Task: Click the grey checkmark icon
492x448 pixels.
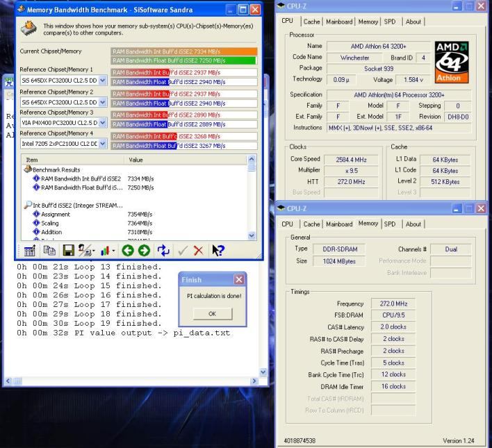Action: [183, 250]
